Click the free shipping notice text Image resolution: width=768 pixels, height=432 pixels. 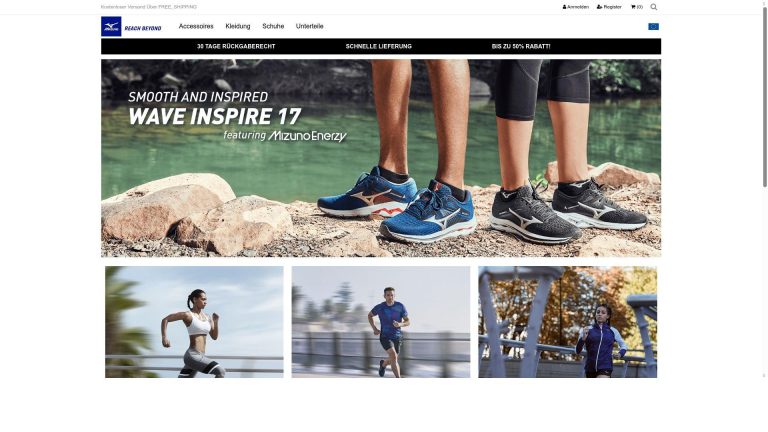[149, 7]
